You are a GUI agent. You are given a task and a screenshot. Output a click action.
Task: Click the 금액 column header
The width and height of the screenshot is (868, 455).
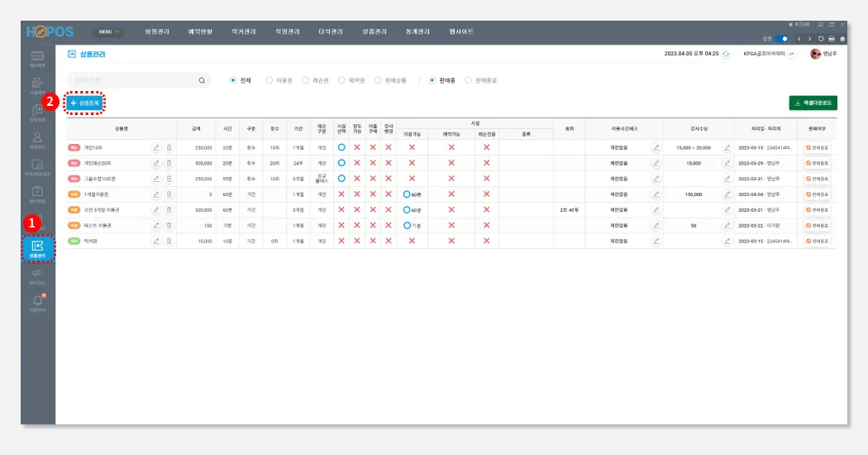tap(196, 128)
